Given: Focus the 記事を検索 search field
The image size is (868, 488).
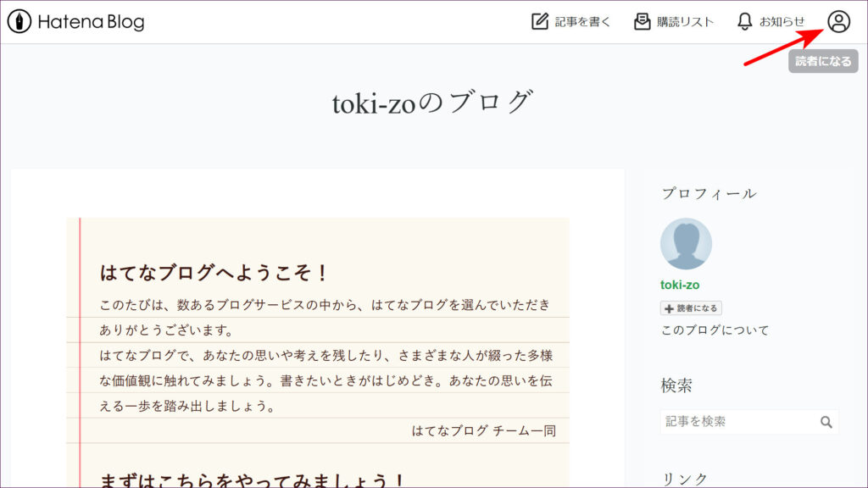Looking at the screenshot, I should coord(737,421).
